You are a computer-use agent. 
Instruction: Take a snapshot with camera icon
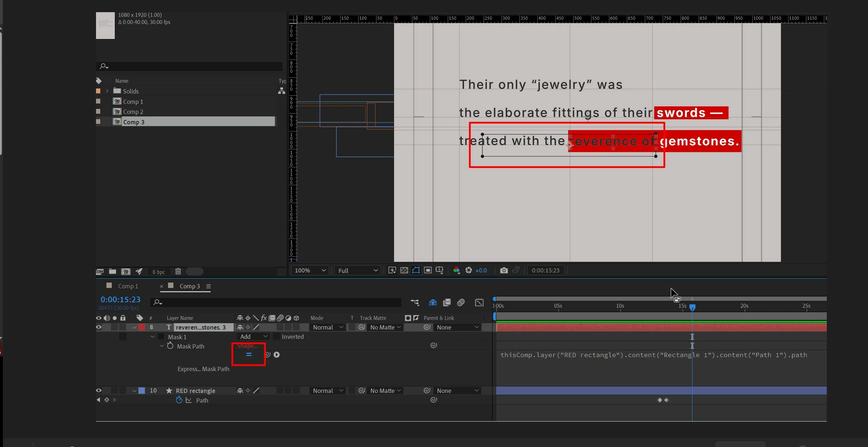tap(504, 270)
